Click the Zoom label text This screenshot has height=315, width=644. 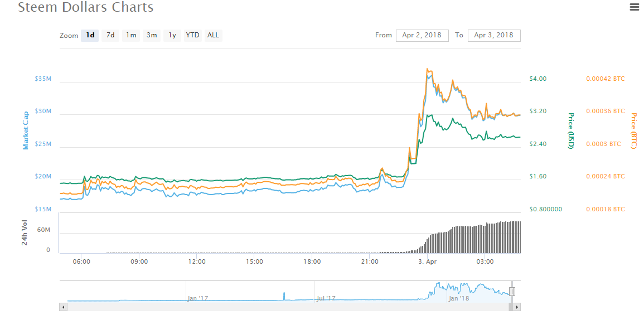[69, 36]
